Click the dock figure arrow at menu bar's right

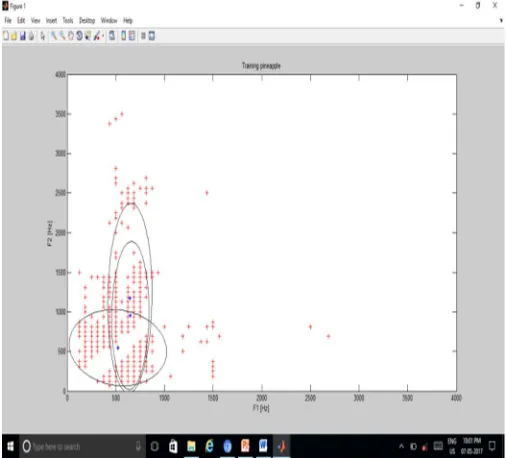click(x=501, y=20)
